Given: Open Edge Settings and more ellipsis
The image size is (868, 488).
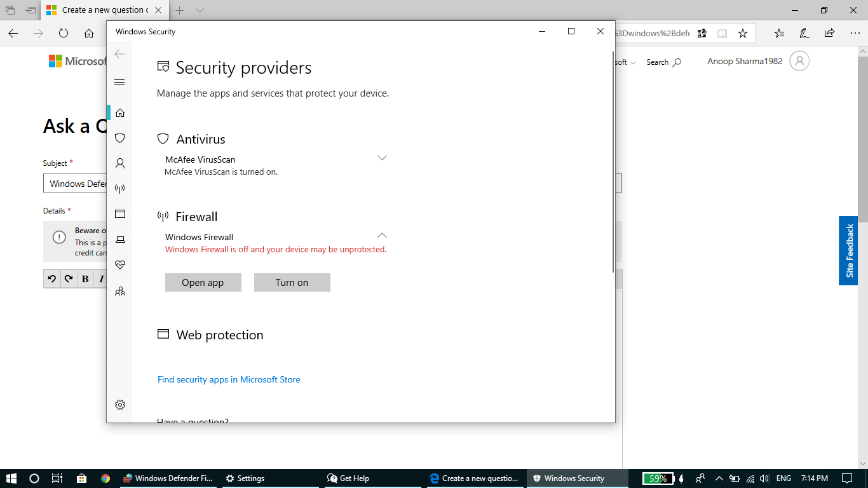Looking at the screenshot, I should pos(853,33).
